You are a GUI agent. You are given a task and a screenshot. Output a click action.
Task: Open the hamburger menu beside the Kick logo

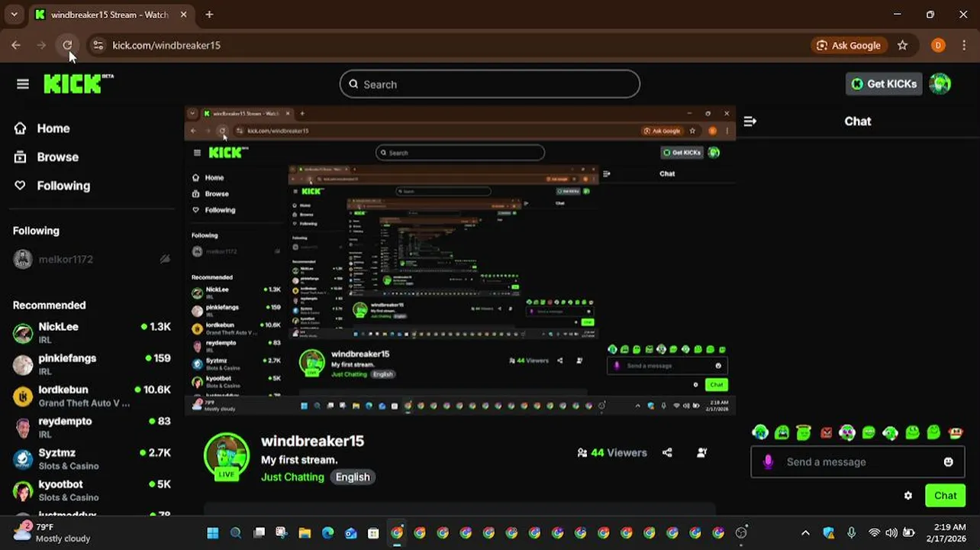(x=23, y=84)
